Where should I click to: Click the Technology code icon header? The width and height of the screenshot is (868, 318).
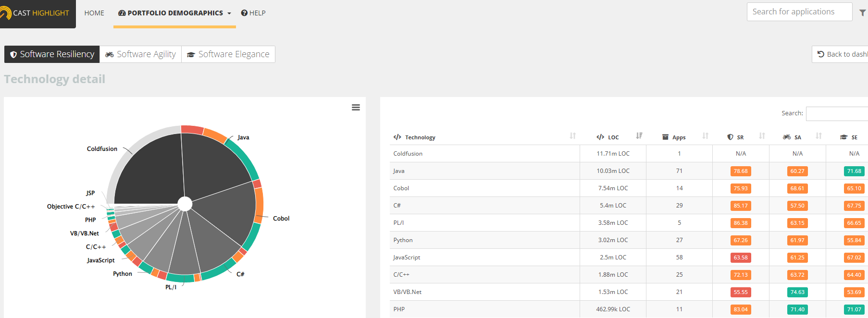coord(397,137)
